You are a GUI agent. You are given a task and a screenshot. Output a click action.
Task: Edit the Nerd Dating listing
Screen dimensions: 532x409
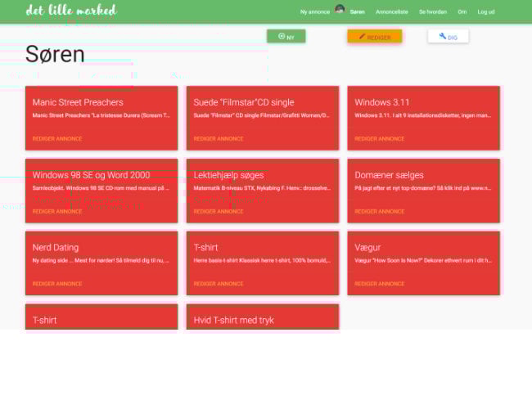[x=57, y=284]
